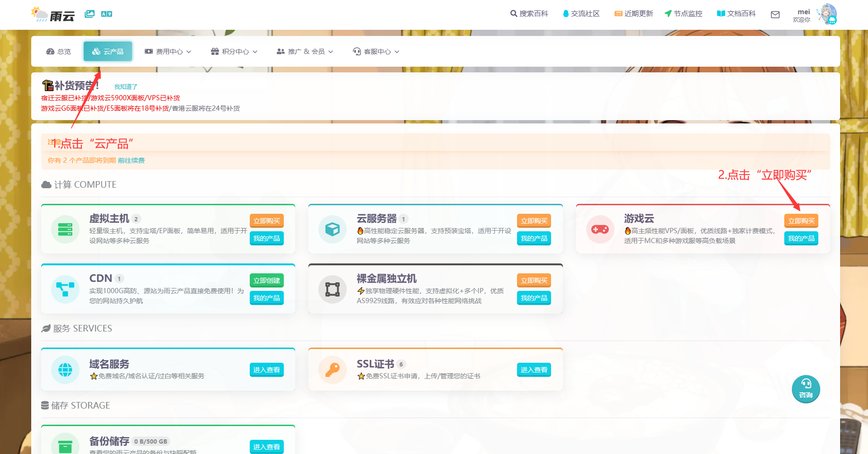This screenshot has width=868, height=454.
Task: Open the 推广 & 会员 dropdown
Action: click(x=305, y=52)
